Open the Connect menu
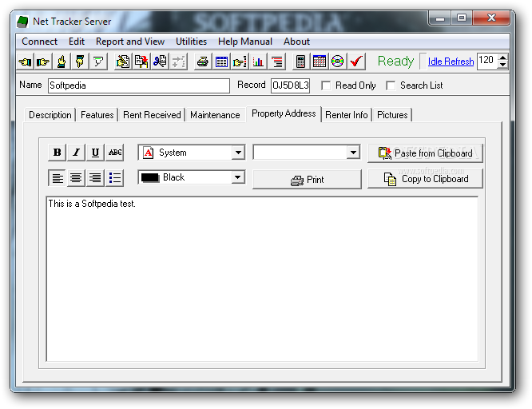This screenshot has height=409, width=532. (x=39, y=42)
